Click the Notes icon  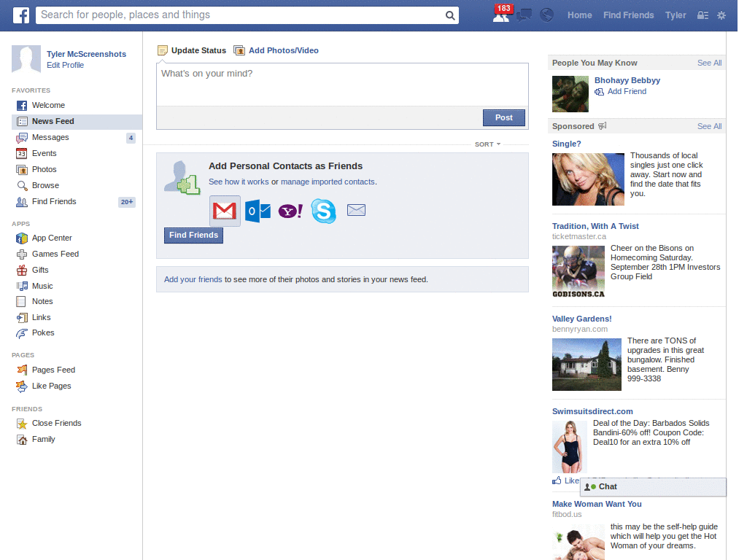tap(21, 301)
